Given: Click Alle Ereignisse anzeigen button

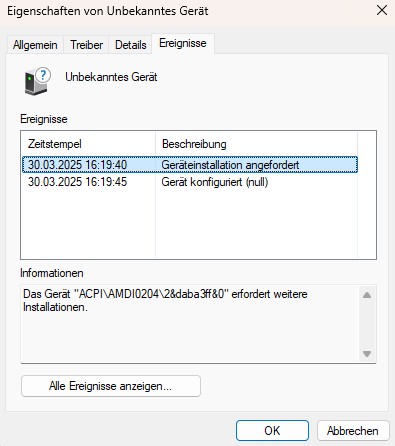Looking at the screenshot, I should (111, 386).
